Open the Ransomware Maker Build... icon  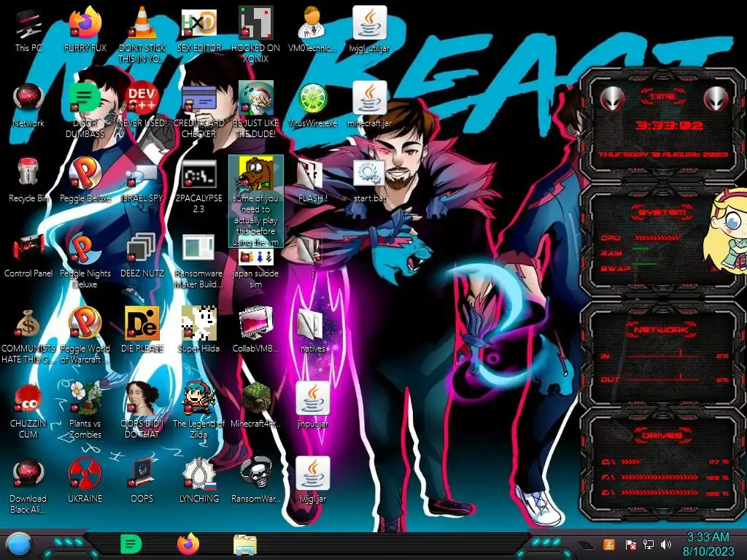(x=199, y=249)
